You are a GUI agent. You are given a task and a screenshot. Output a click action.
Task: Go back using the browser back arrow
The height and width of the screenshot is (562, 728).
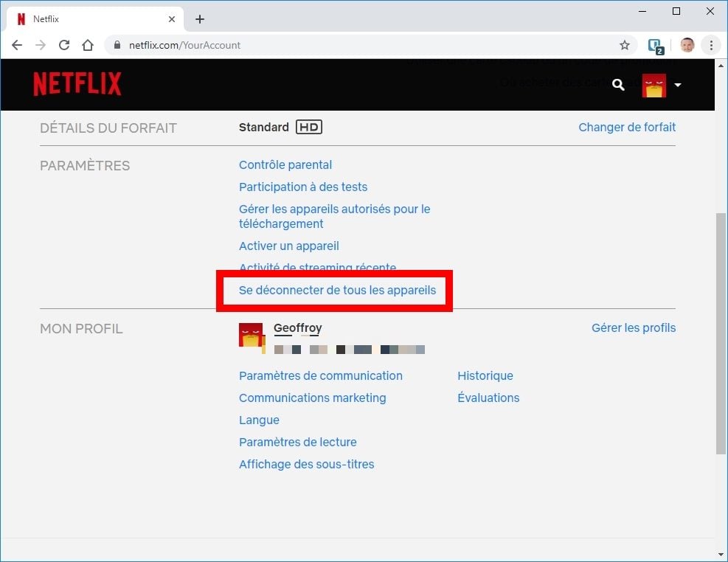pos(17,45)
